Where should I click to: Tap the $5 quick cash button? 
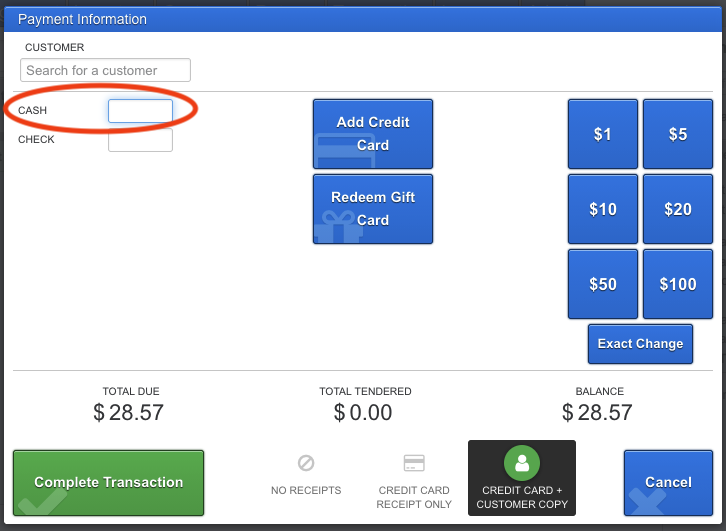tap(677, 134)
